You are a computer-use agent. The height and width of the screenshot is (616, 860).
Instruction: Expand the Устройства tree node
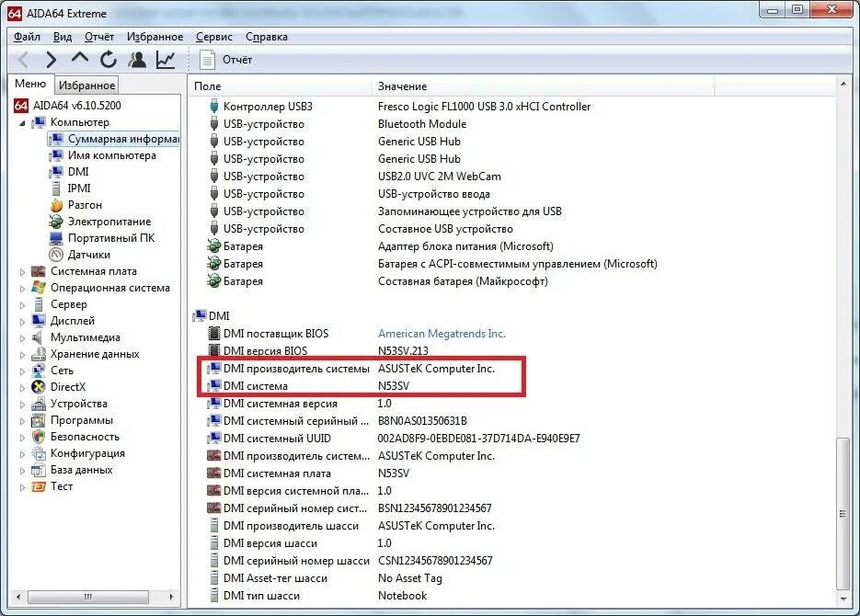22,405
